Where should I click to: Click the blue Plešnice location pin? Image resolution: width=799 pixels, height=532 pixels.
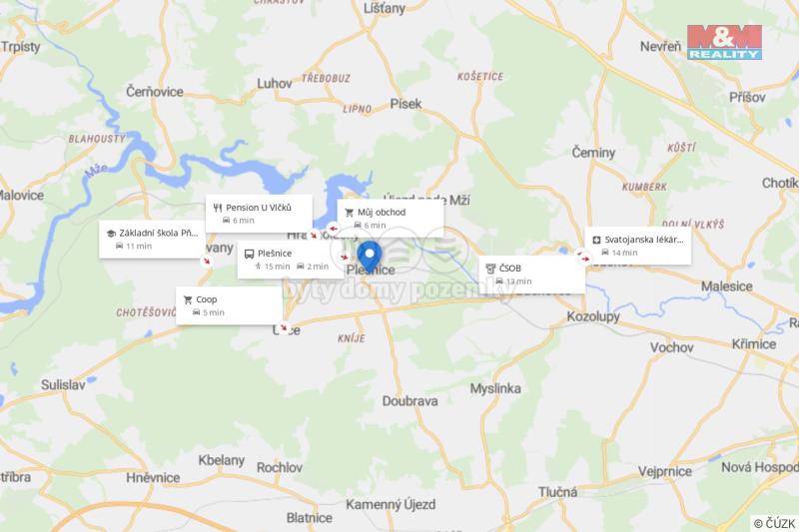(369, 257)
